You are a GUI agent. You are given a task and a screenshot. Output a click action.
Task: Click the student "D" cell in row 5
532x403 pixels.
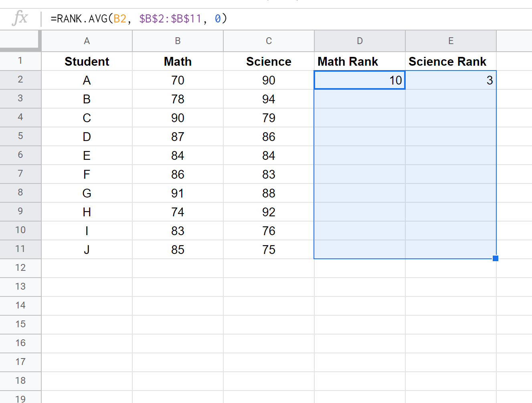[x=87, y=137]
